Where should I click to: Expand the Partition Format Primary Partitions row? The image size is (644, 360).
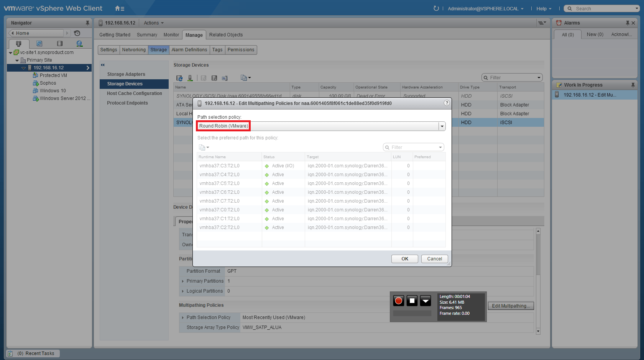click(183, 281)
